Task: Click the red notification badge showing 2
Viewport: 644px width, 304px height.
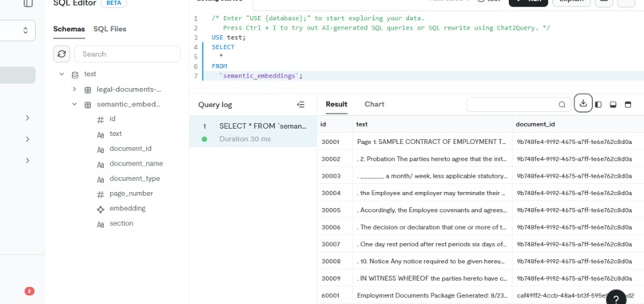Action: [29, 291]
